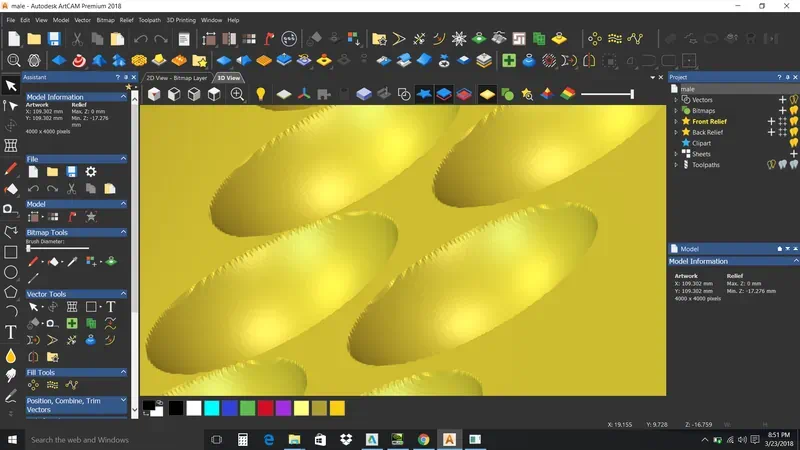Image resolution: width=800 pixels, height=450 pixels.
Task: Collapse the Bitmap Tools section
Action: tap(123, 232)
